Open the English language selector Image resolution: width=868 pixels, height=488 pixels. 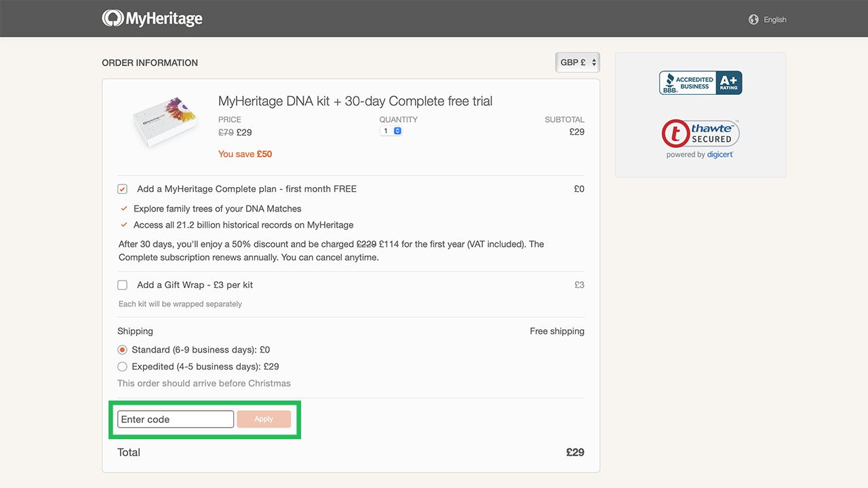click(774, 20)
